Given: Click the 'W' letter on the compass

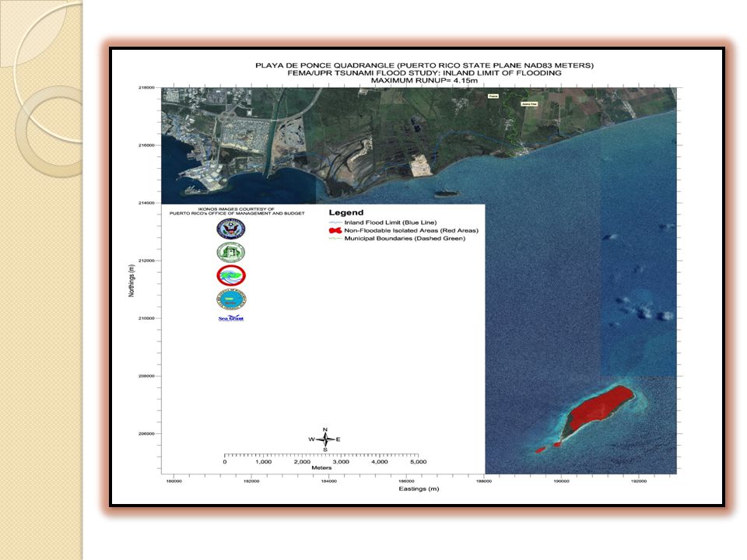Looking at the screenshot, I should point(311,439).
